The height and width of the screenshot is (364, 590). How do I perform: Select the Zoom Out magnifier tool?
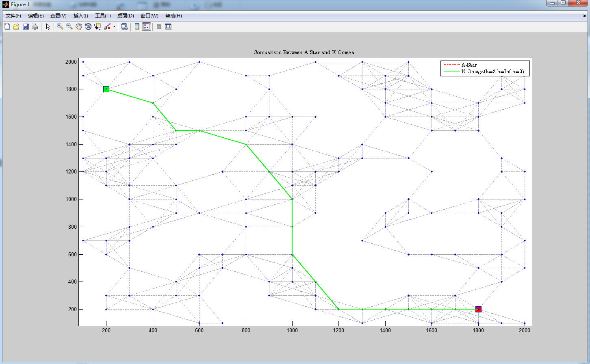[x=69, y=26]
